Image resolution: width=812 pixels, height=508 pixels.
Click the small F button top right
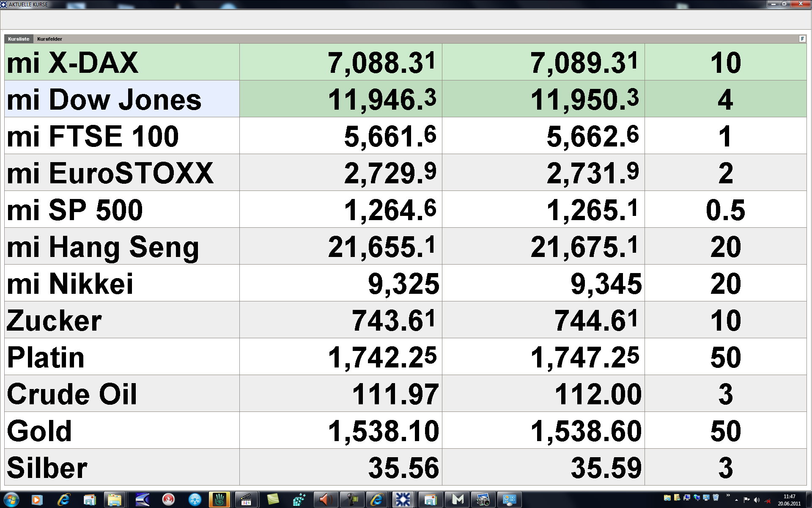pos(802,39)
